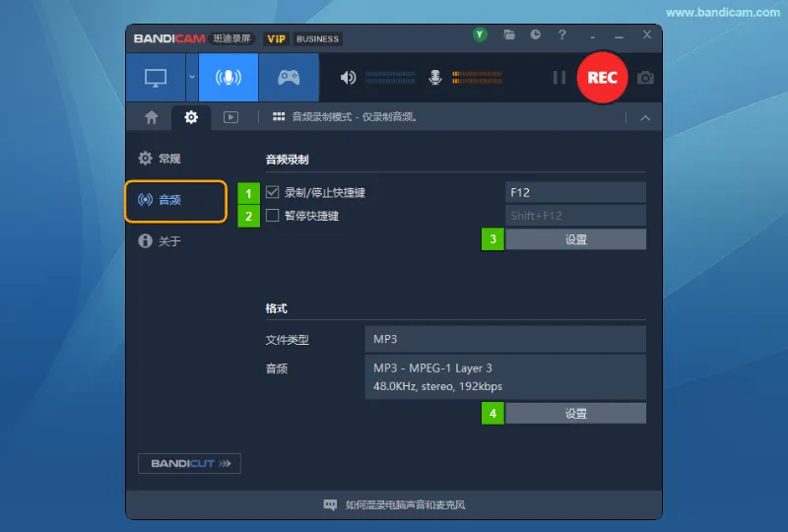Enable 暂停快捷键 checkbox

click(273, 215)
